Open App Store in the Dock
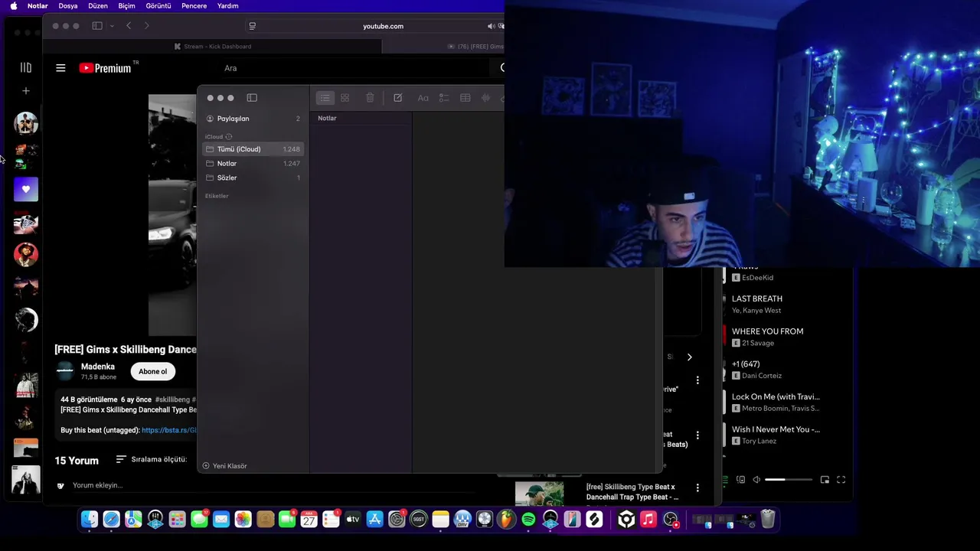The image size is (980, 551). (374, 520)
